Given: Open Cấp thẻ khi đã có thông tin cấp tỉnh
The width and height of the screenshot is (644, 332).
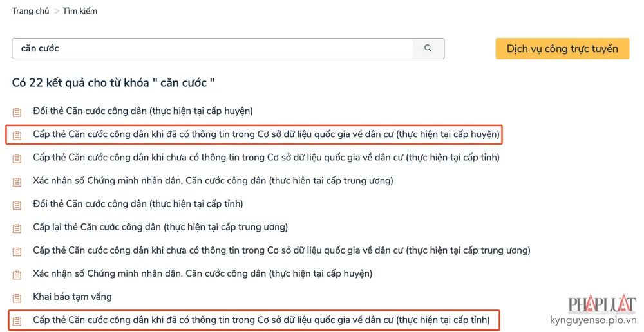Looking at the screenshot, I should click(x=261, y=320).
